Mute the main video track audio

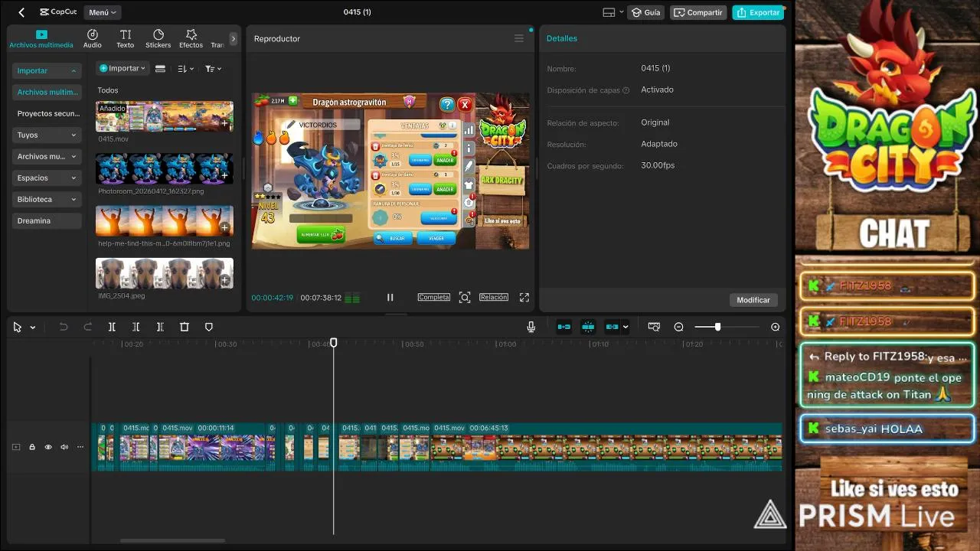64,447
